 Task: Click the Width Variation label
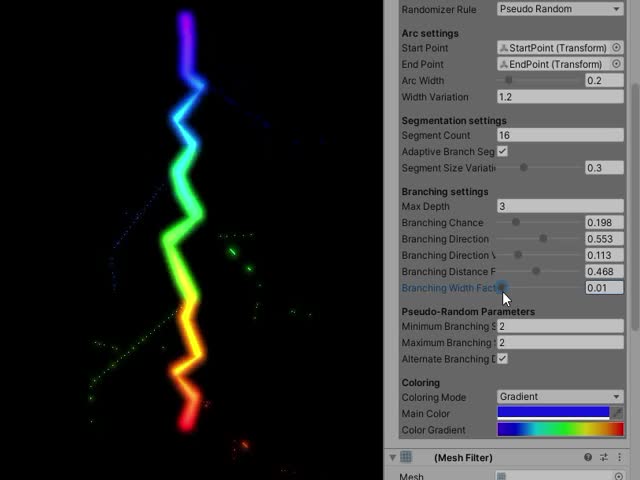point(435,97)
